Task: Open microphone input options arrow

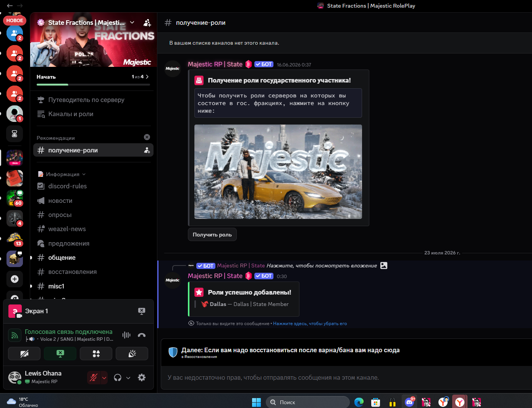Action: click(x=104, y=377)
